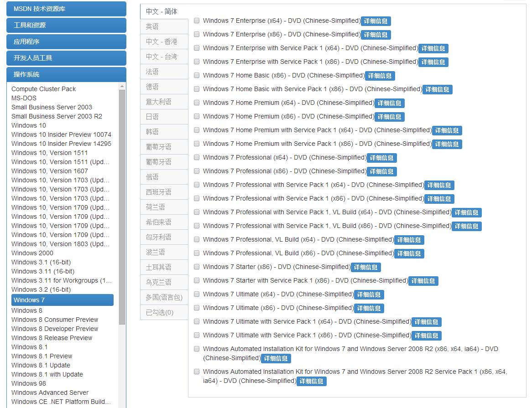Select the 多国(语言包) tab
532x408 pixels.
pyautogui.click(x=164, y=297)
